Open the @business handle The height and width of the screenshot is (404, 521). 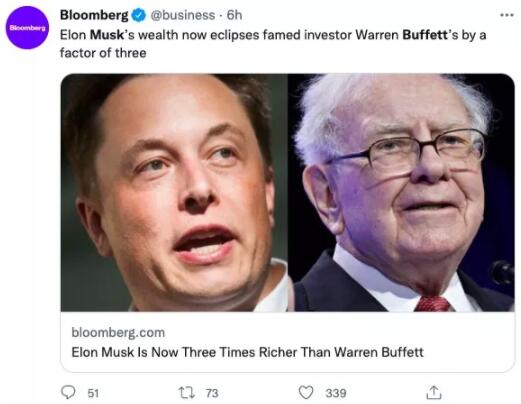[x=183, y=15]
